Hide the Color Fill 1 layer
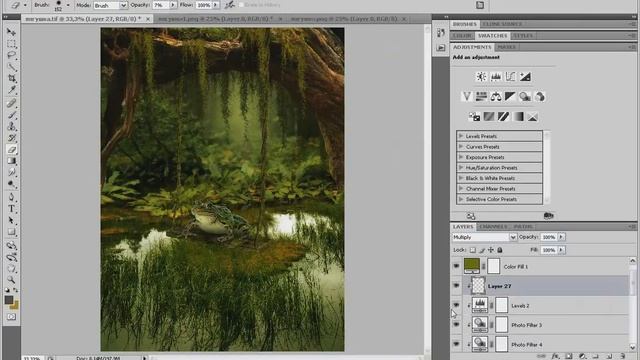 456,266
